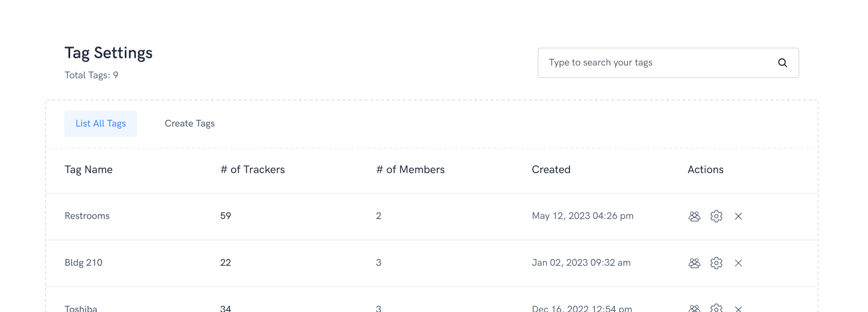This screenshot has height=312, width=868.
Task: Sort by the Created column header
Action: tap(551, 169)
